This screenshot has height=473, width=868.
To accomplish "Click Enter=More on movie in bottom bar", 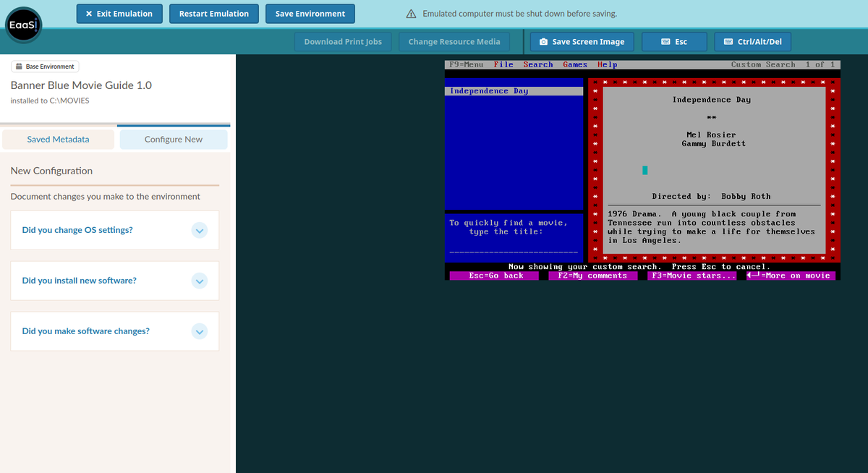I will 791,276.
